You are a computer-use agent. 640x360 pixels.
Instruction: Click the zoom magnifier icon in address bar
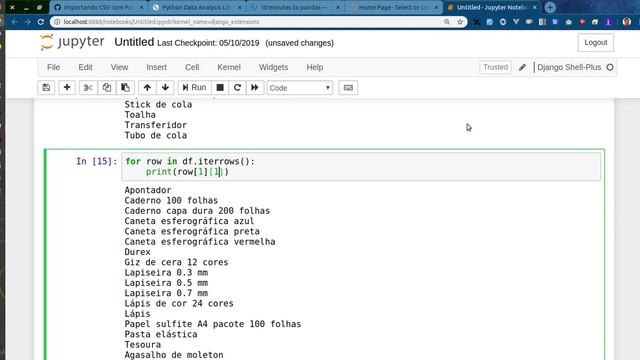coord(447,22)
